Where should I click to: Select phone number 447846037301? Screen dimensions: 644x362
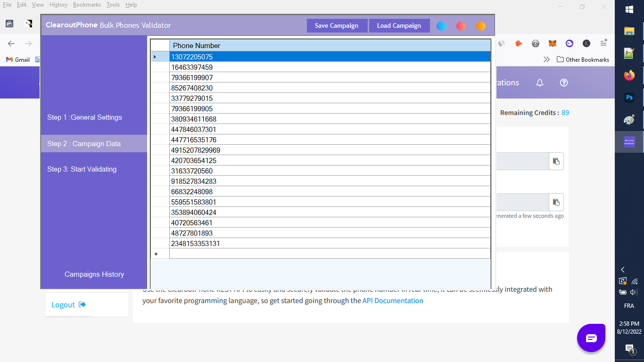[x=330, y=129]
